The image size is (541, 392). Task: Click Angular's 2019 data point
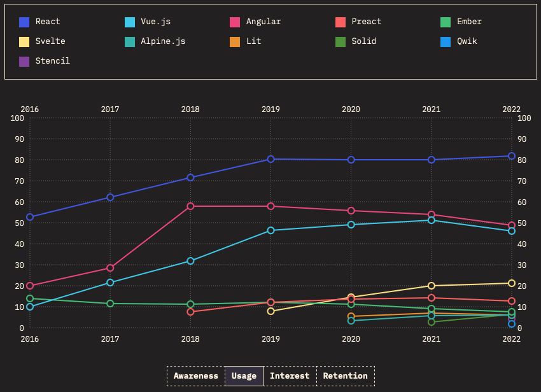click(271, 206)
